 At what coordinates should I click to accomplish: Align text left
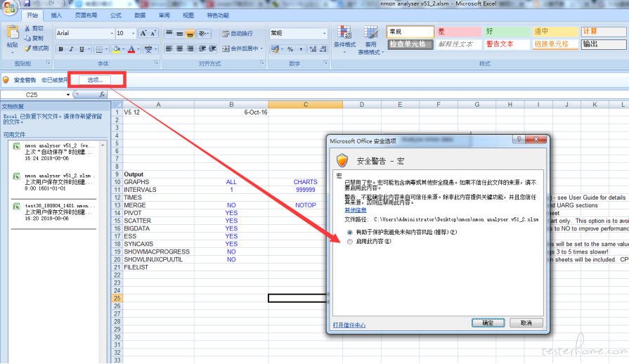tap(169, 48)
